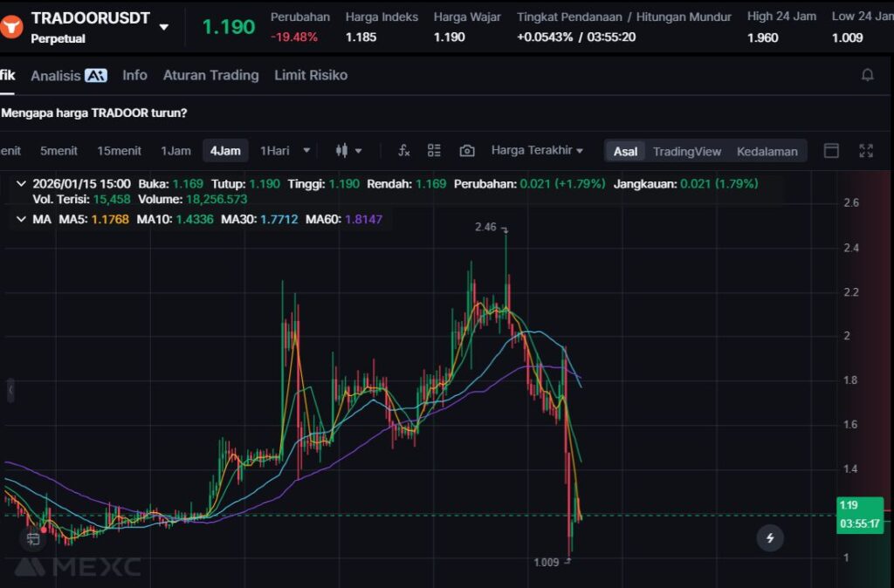Switch chart view to TradingView
The image size is (894, 588).
pyautogui.click(x=686, y=151)
